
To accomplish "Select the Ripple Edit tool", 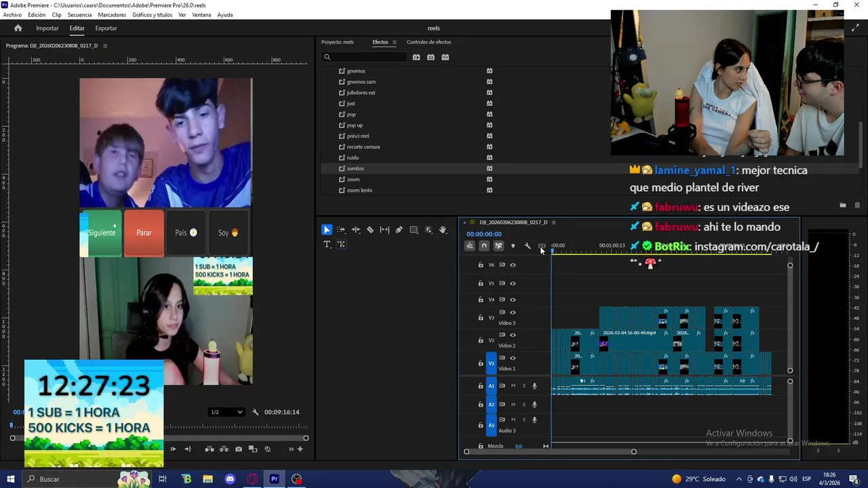I will [x=355, y=230].
